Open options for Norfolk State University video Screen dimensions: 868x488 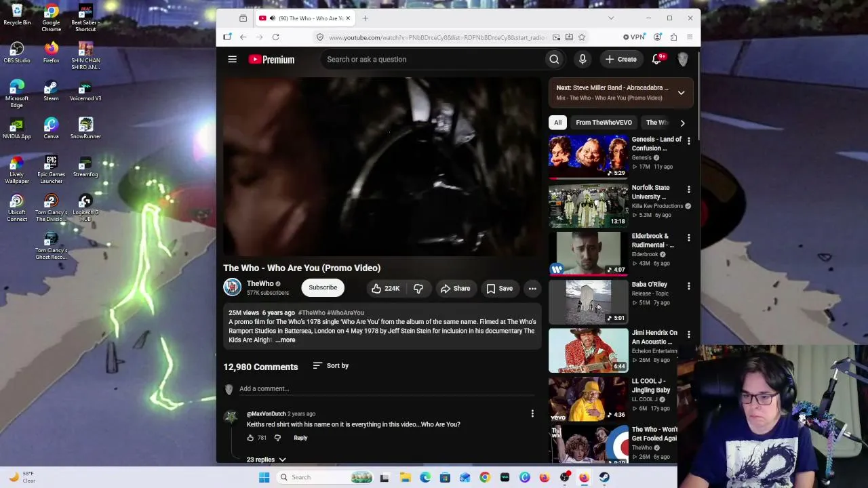(x=688, y=189)
